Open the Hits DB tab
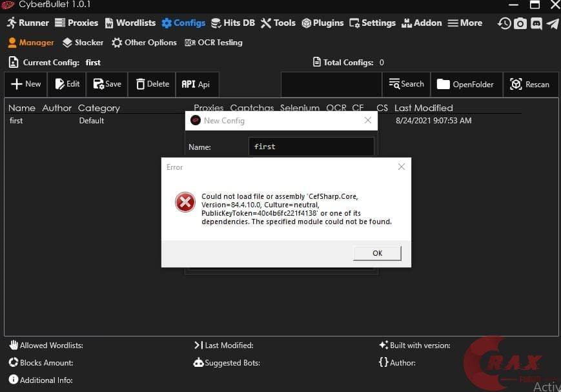561x392 pixels. [x=233, y=23]
